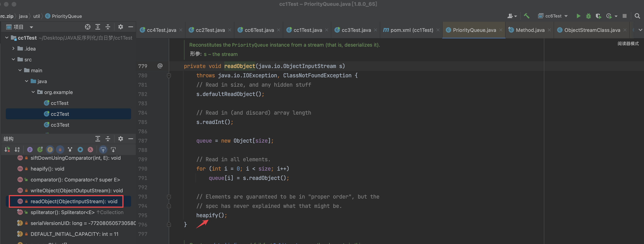The width and height of the screenshot is (644, 244).
Task: Open Search Everywhere magnifier icon
Action: click(x=637, y=16)
